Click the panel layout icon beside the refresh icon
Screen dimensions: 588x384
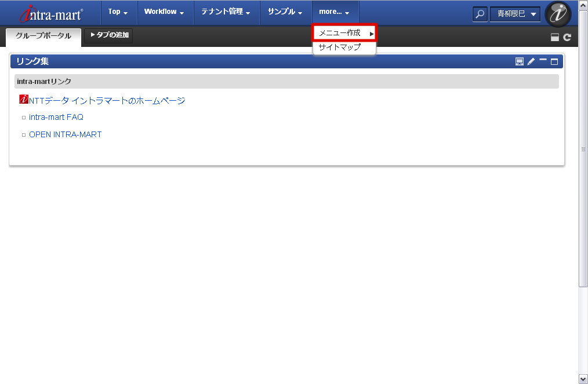click(555, 36)
